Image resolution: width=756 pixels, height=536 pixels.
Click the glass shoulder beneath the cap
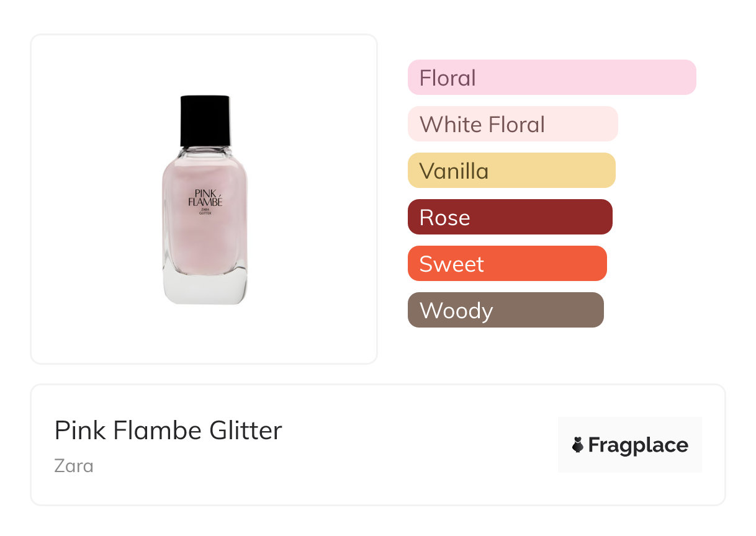(205, 151)
